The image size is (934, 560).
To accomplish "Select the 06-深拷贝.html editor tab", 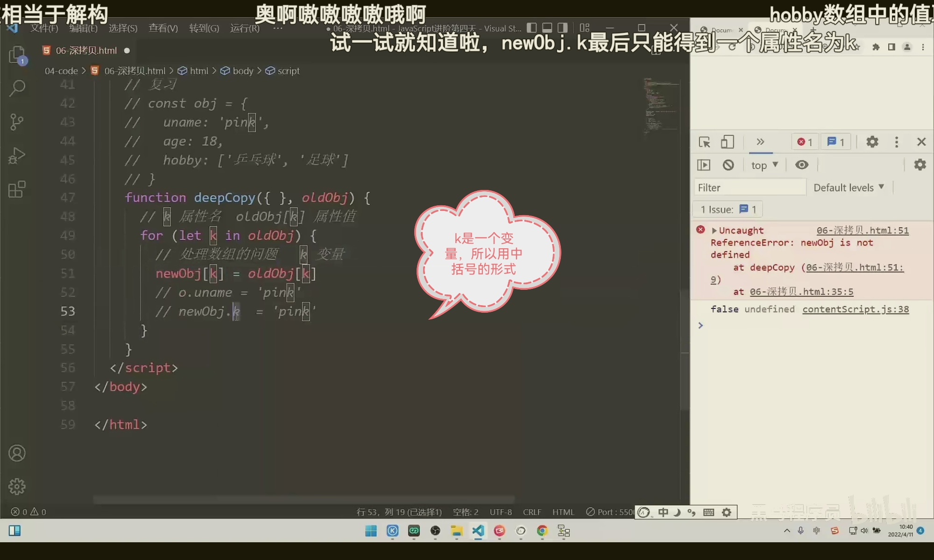I will (86, 50).
